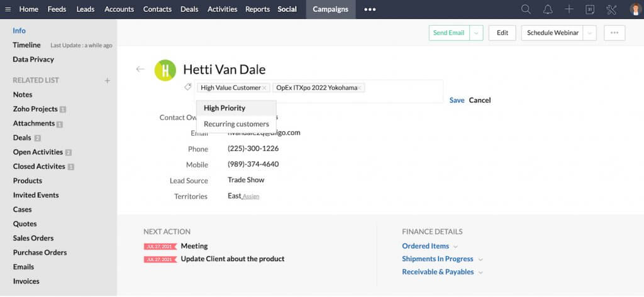This screenshot has width=644, height=297.
Task: Click the back arrow beside contact name
Action: click(x=140, y=69)
